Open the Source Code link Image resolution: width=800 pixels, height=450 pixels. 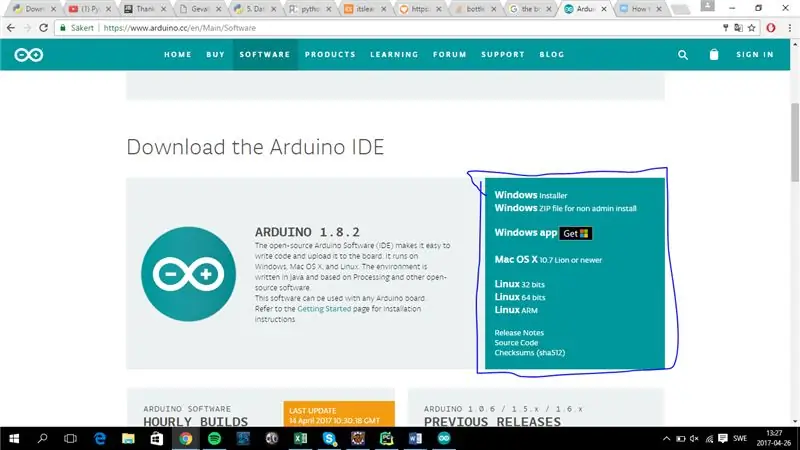(516, 343)
